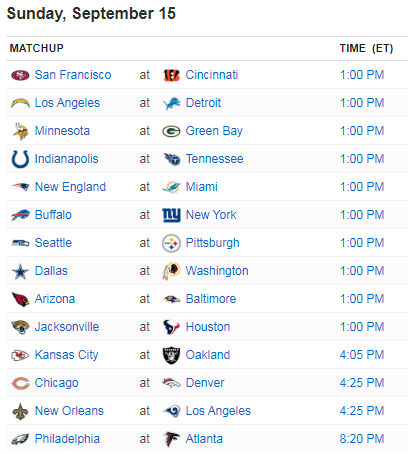Open the Kansas City team link
This screenshot has height=454, width=408.
67,355
